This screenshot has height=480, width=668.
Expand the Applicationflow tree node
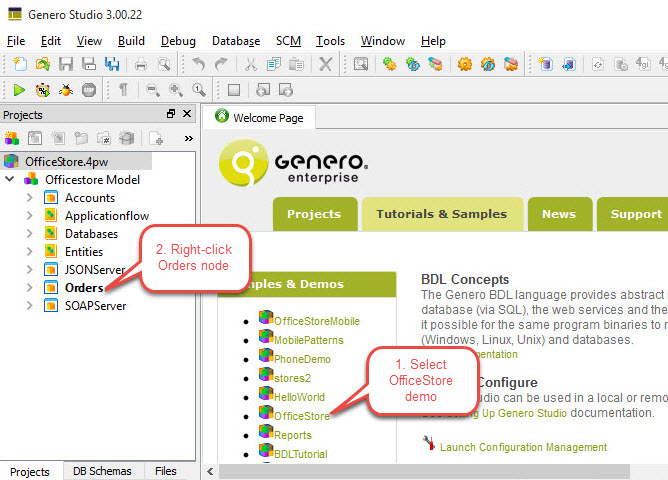[x=29, y=216]
